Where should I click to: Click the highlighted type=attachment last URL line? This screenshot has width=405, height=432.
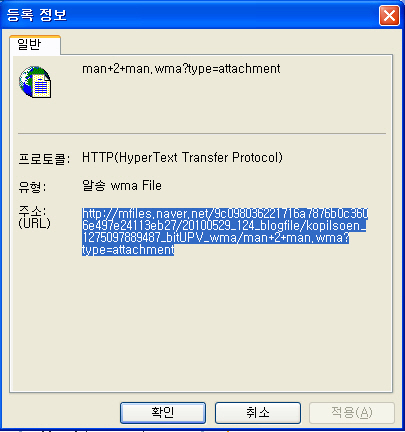coord(128,250)
